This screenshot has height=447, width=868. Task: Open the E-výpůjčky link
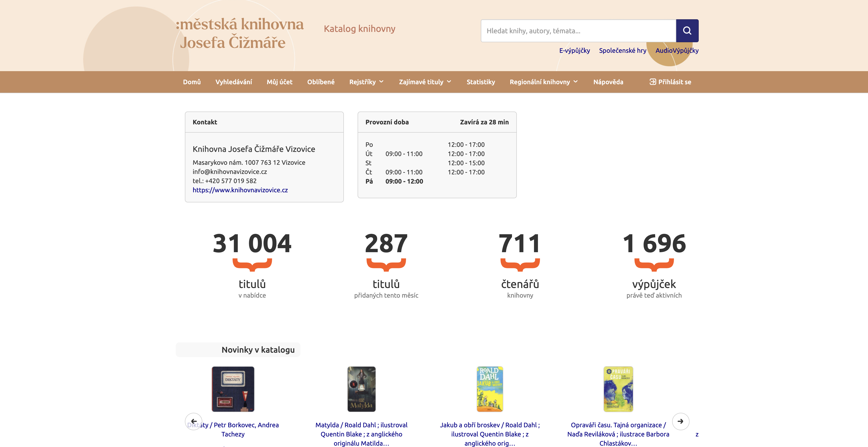pyautogui.click(x=575, y=50)
